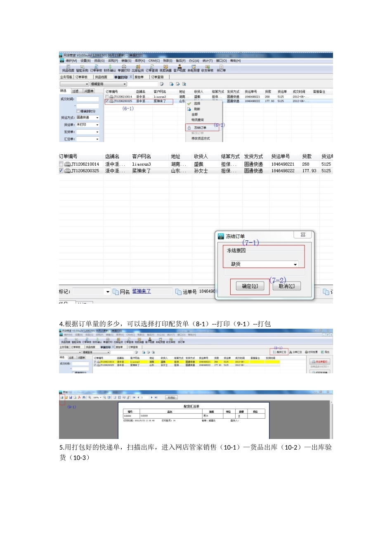
Task: Open 客户档案 person icon in first screenshot
Action: tap(179, 66)
